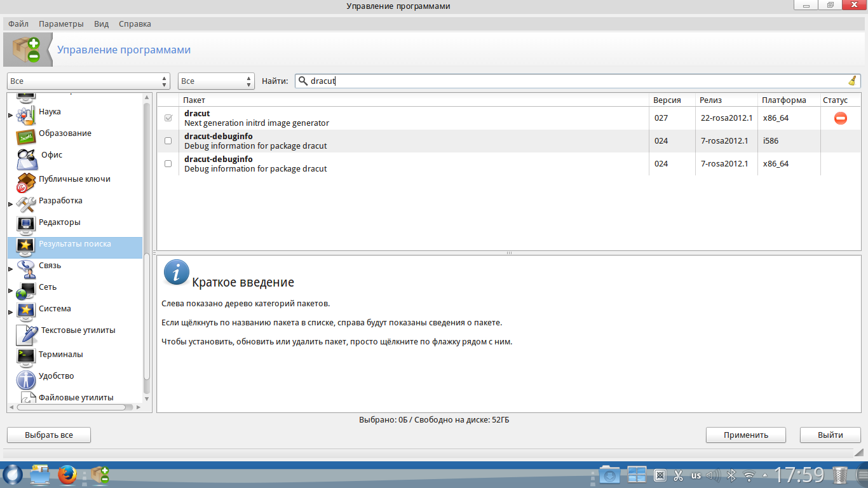The height and width of the screenshot is (488, 868).
Task: Click the magnifier icon in search box
Action: 303,81
